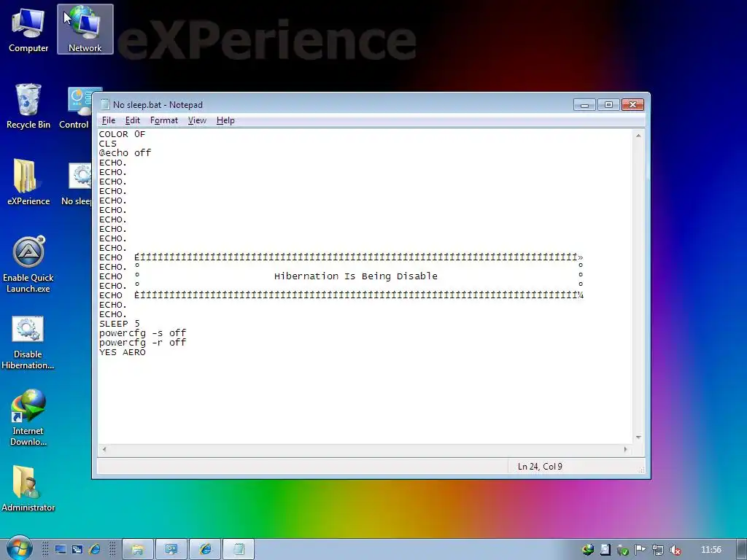Click the horizontal scrollbar left arrow
This screenshot has width=747, height=560.
pos(104,449)
